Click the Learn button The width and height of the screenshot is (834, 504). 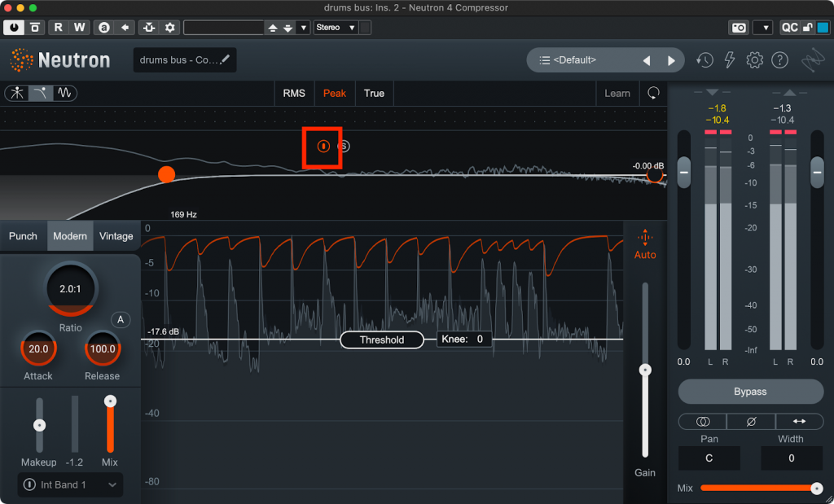pos(617,93)
